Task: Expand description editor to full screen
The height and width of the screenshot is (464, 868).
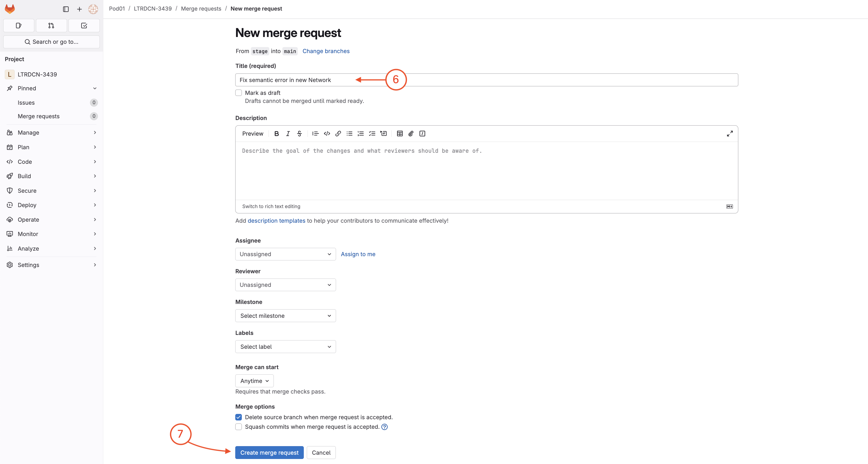Action: (x=729, y=134)
